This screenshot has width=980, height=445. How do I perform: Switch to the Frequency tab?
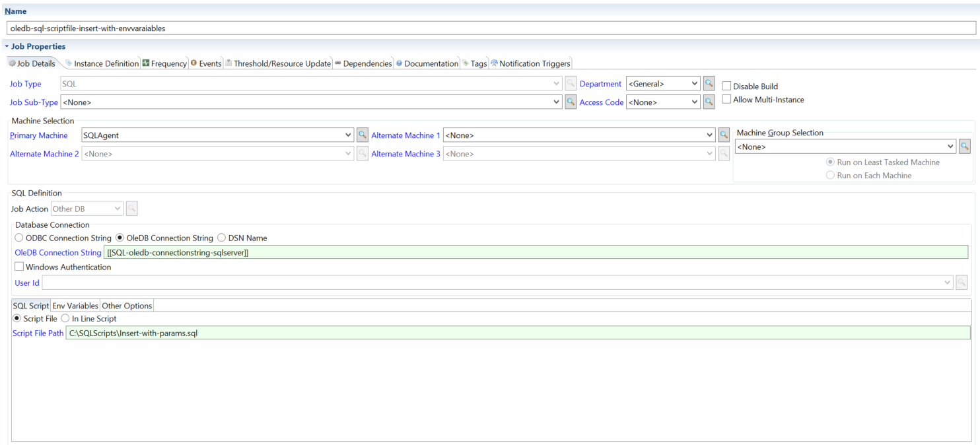point(165,63)
